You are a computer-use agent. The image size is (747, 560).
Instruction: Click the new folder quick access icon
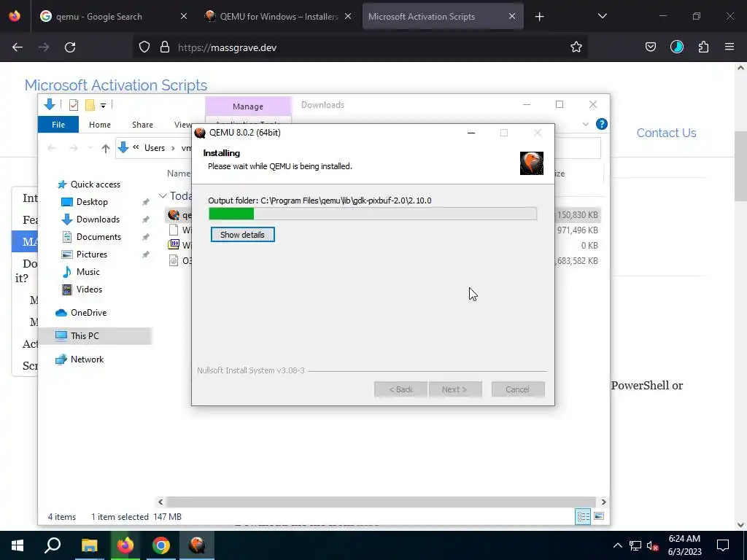coord(90,105)
